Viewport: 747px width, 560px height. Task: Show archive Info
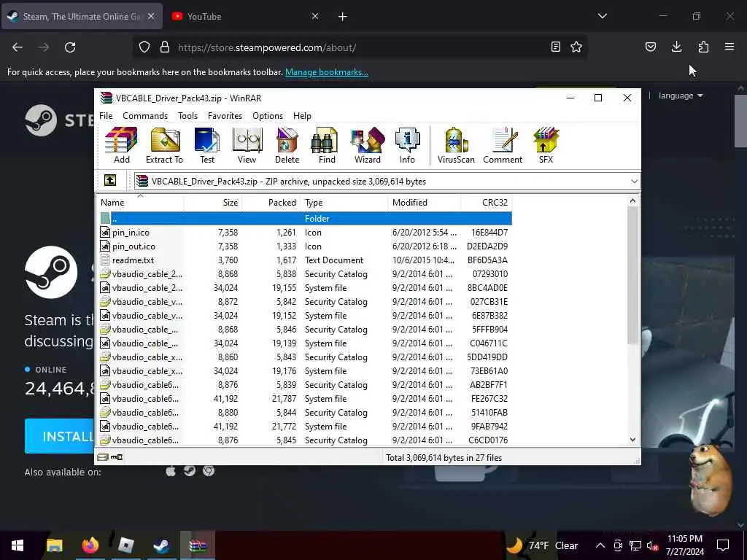[x=407, y=146]
